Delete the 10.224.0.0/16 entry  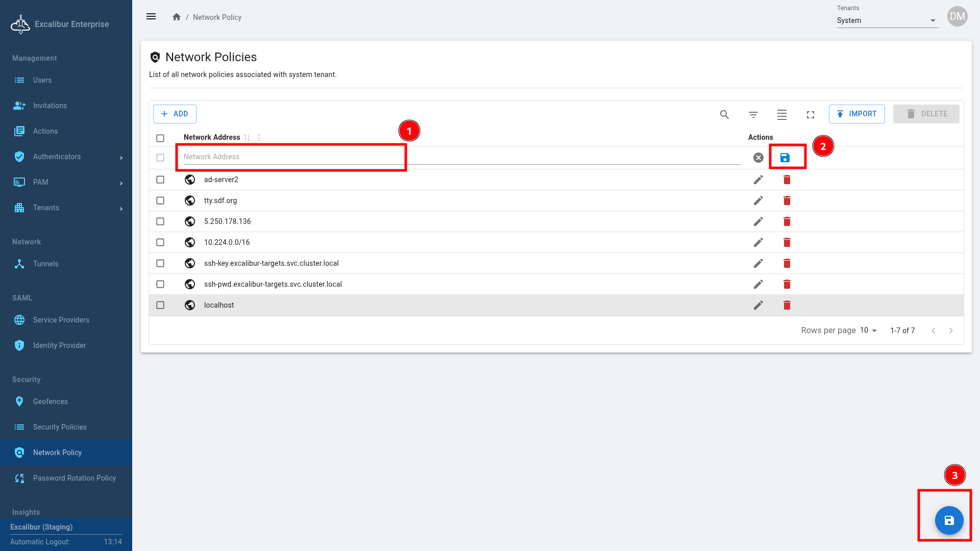787,242
